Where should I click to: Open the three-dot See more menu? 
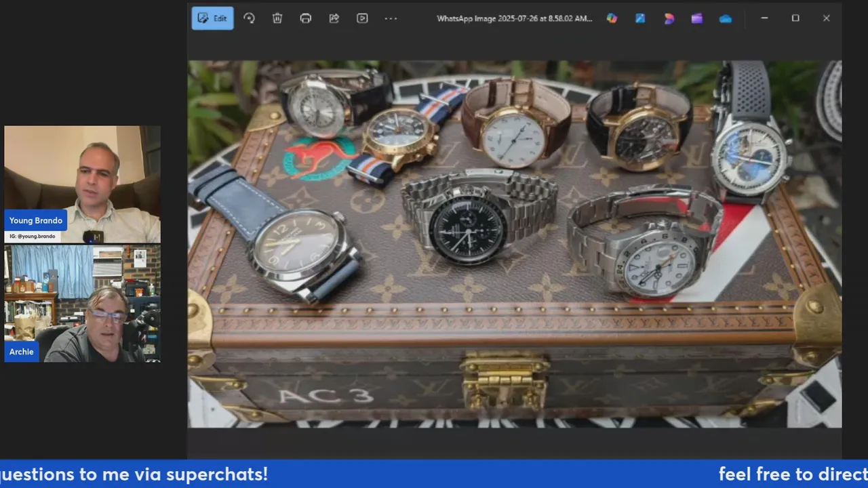pos(391,18)
